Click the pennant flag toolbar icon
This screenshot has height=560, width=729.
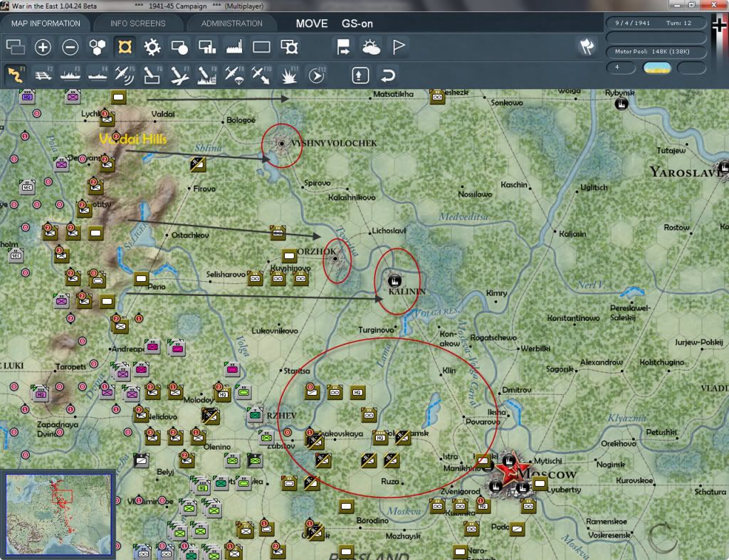coord(399,47)
